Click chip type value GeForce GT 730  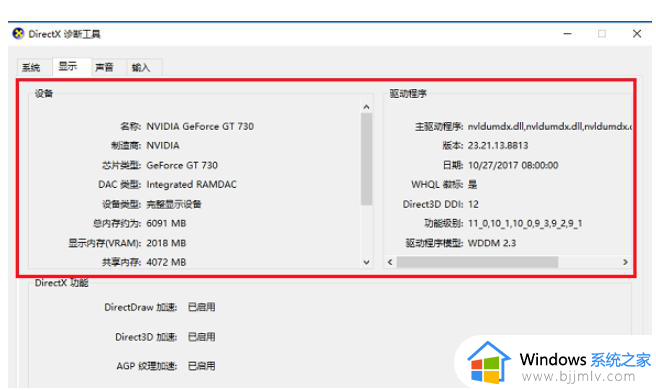pos(182,165)
